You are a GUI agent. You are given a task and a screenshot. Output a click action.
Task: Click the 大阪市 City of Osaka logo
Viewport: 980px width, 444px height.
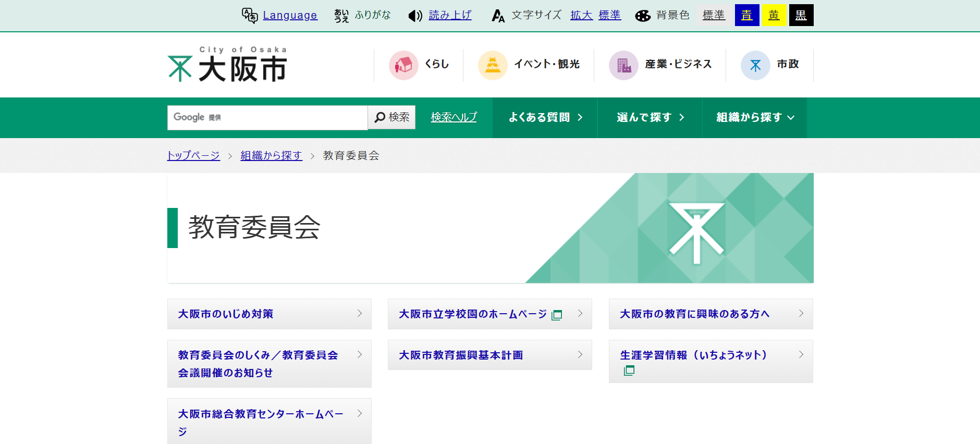click(227, 64)
